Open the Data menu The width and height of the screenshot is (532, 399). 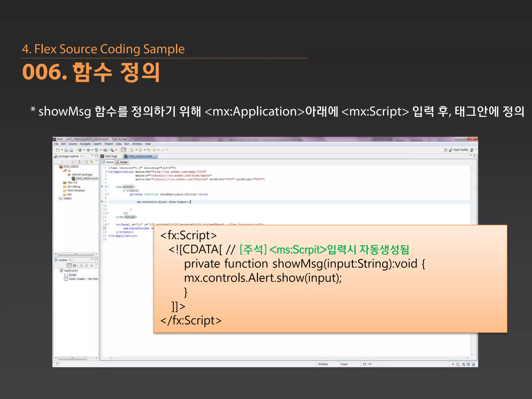point(118,144)
